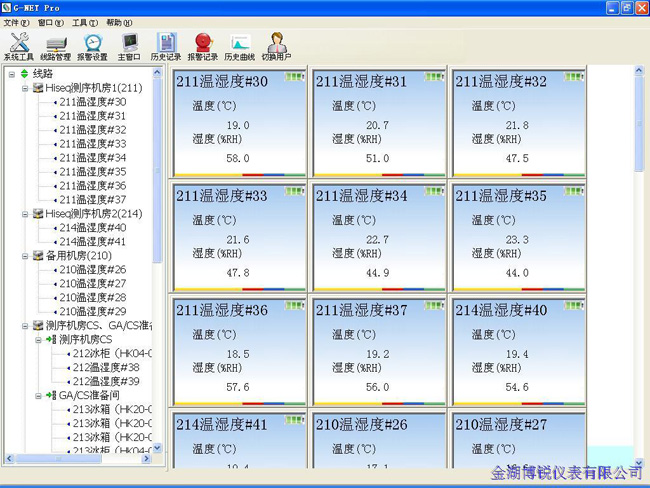Click battery indicator on 211温湿度#30 card
Image resolution: width=650 pixels, height=488 pixels.
point(294,76)
